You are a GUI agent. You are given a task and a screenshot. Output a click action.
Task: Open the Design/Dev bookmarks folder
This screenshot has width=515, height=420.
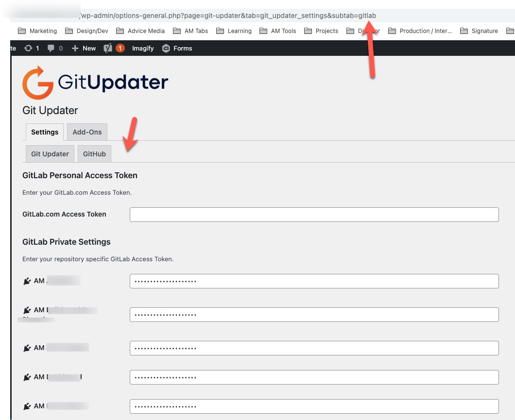(x=86, y=31)
